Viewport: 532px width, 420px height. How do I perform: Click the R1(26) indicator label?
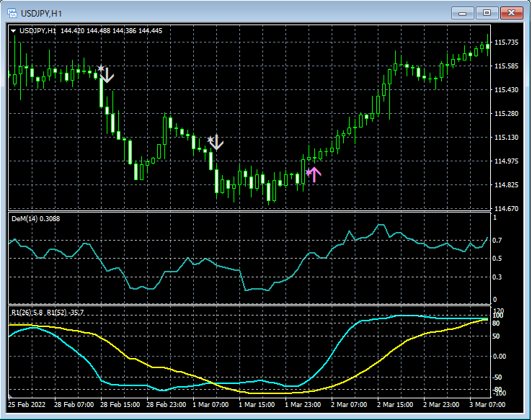(22, 312)
